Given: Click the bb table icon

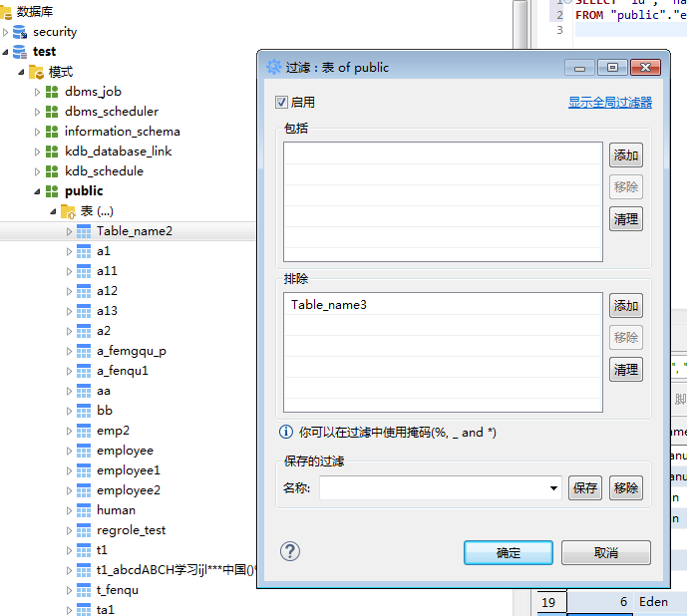Looking at the screenshot, I should pyautogui.click(x=84, y=411).
